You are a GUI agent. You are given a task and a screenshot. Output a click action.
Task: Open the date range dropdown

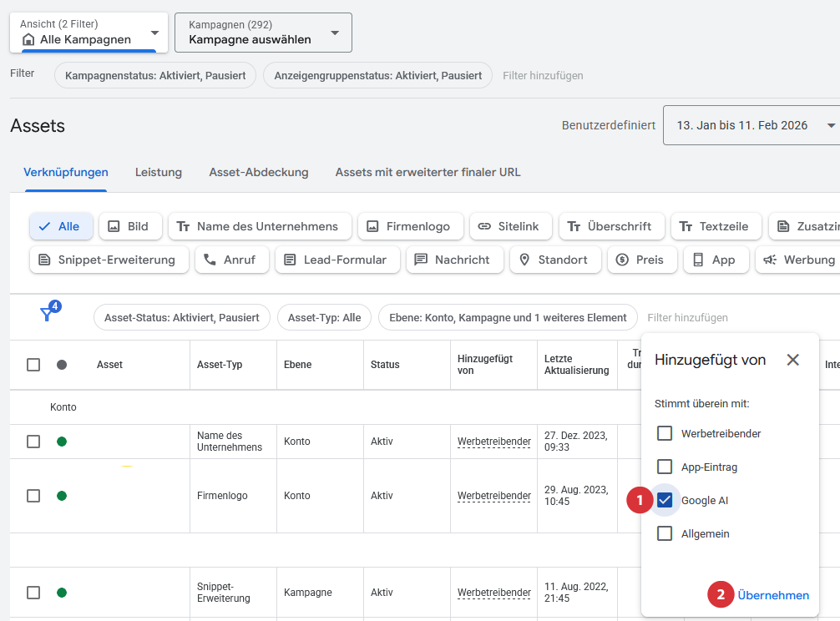[751, 125]
